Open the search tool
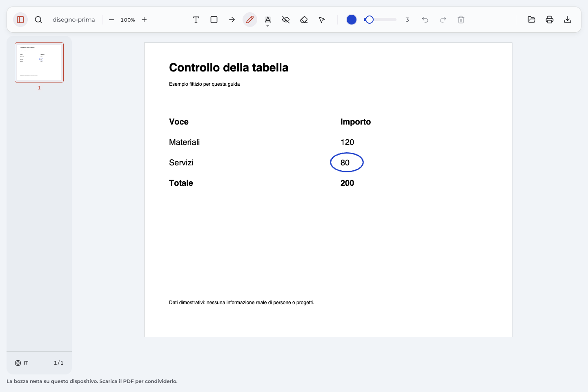 tap(38, 20)
